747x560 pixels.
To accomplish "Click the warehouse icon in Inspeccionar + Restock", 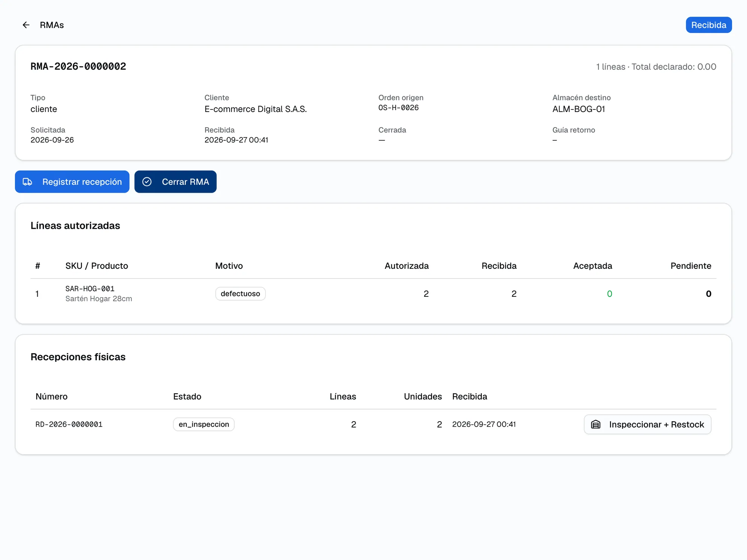I will [x=596, y=424].
